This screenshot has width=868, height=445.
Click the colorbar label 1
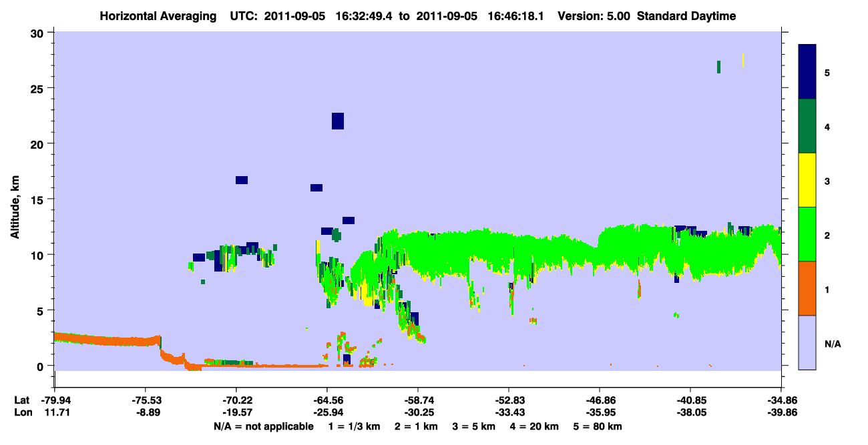[x=827, y=289]
